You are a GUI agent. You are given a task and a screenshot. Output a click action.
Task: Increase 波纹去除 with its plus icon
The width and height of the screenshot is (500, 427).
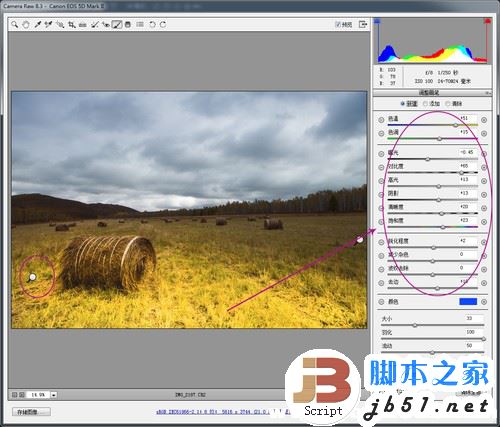pyautogui.click(x=484, y=270)
